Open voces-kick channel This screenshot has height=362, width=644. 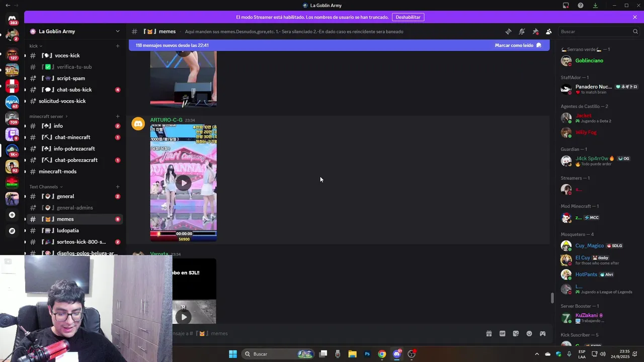click(74, 55)
